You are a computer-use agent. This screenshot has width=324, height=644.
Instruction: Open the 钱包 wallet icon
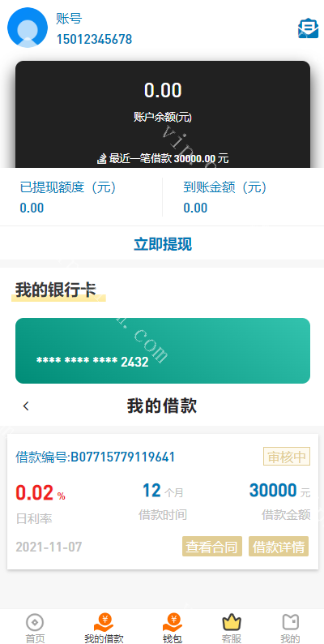(x=173, y=623)
